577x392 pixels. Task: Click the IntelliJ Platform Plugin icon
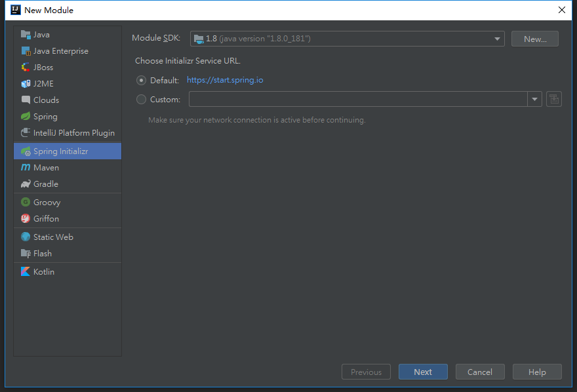tap(26, 133)
